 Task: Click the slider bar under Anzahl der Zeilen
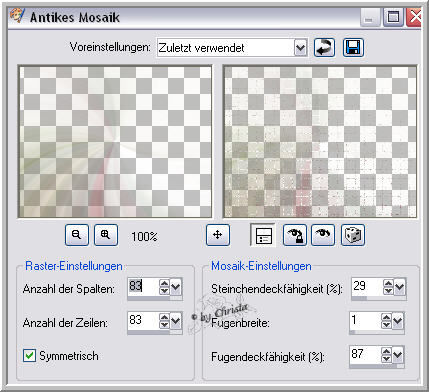click(155, 332)
